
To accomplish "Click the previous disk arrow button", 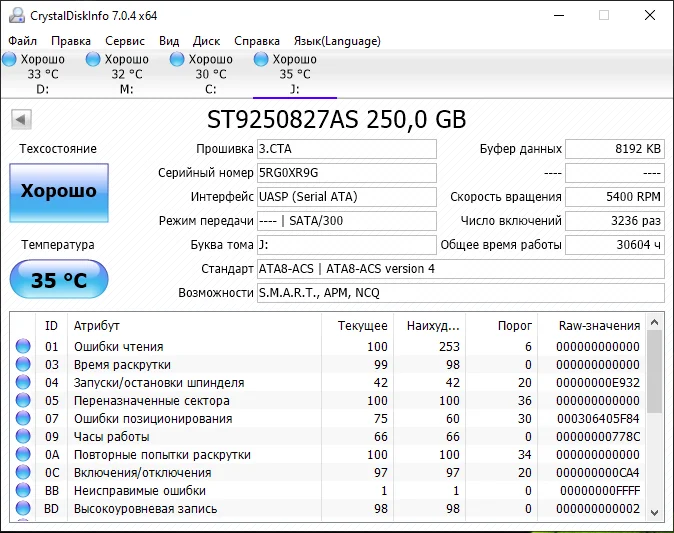I will [x=21, y=119].
